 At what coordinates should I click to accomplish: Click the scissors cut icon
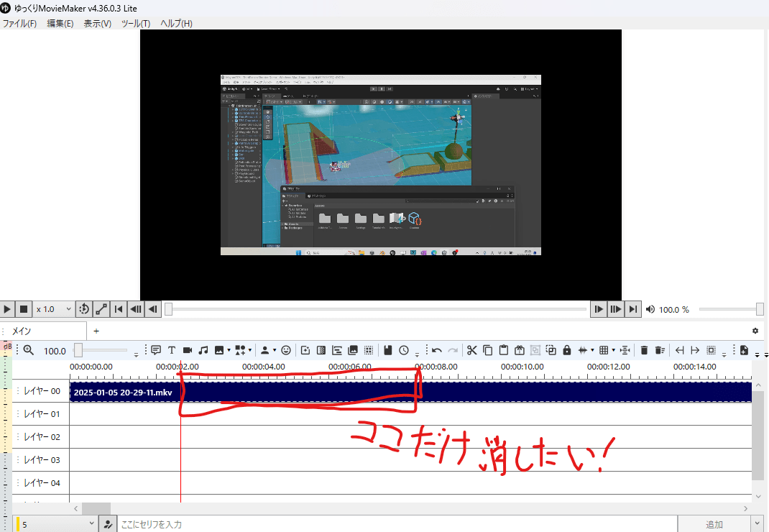tap(471, 350)
